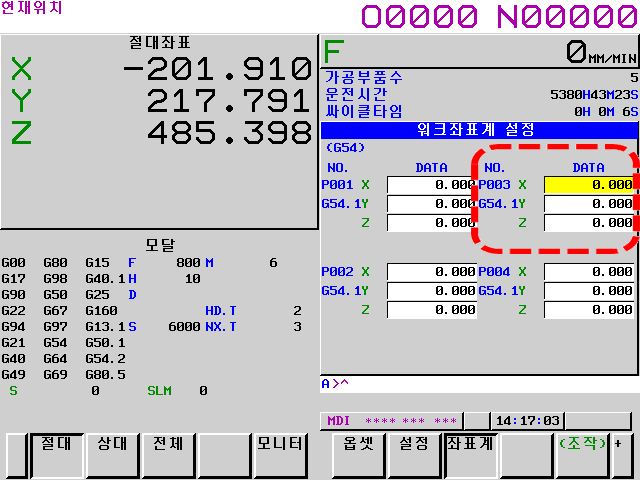Select the P004 Z data field
Viewport: 640px width, 480px height.
[589, 310]
